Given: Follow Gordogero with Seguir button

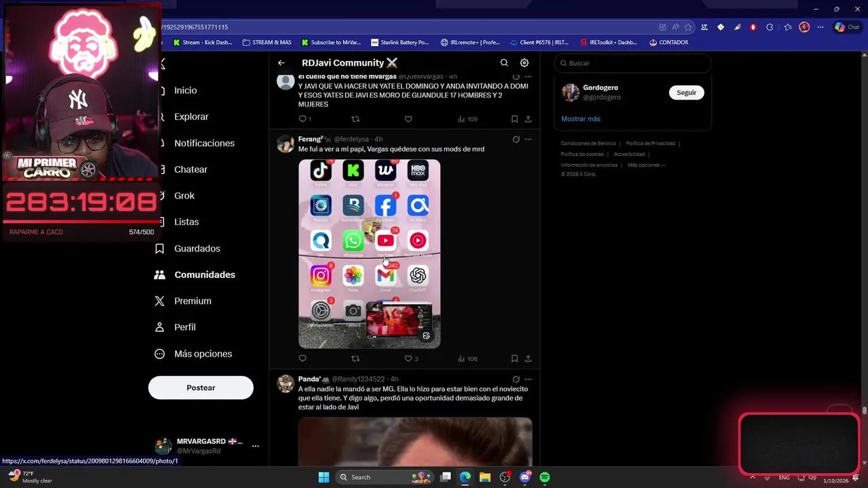Looking at the screenshot, I should (686, 92).
